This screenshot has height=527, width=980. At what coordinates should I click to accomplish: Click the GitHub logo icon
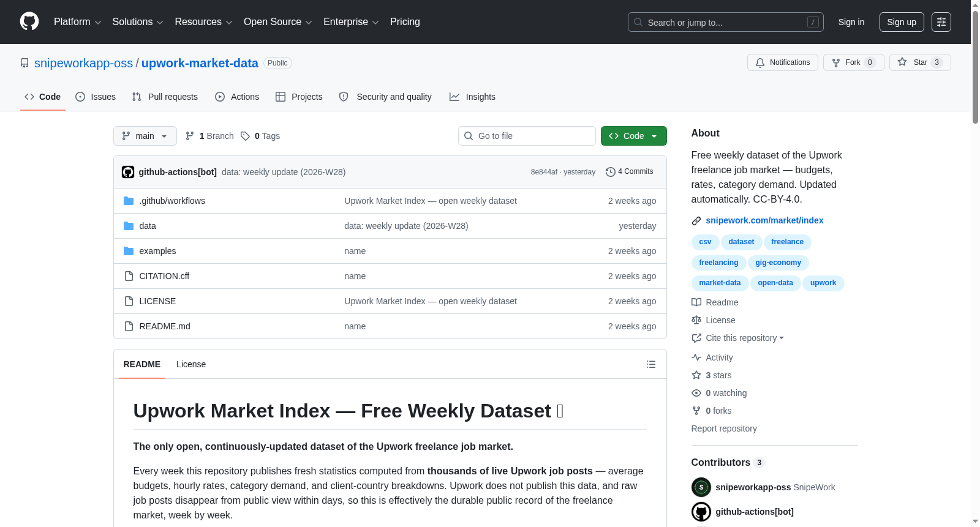[29, 21]
